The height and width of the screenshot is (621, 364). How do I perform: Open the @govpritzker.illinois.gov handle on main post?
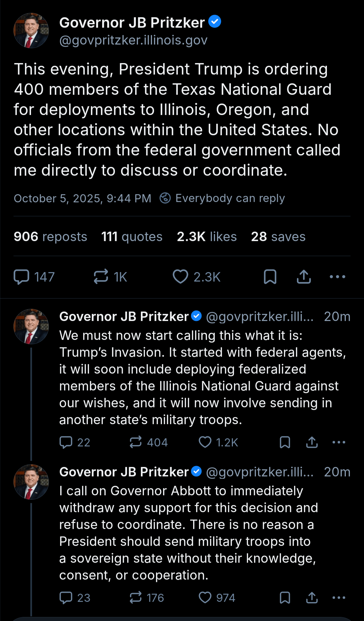(x=133, y=40)
